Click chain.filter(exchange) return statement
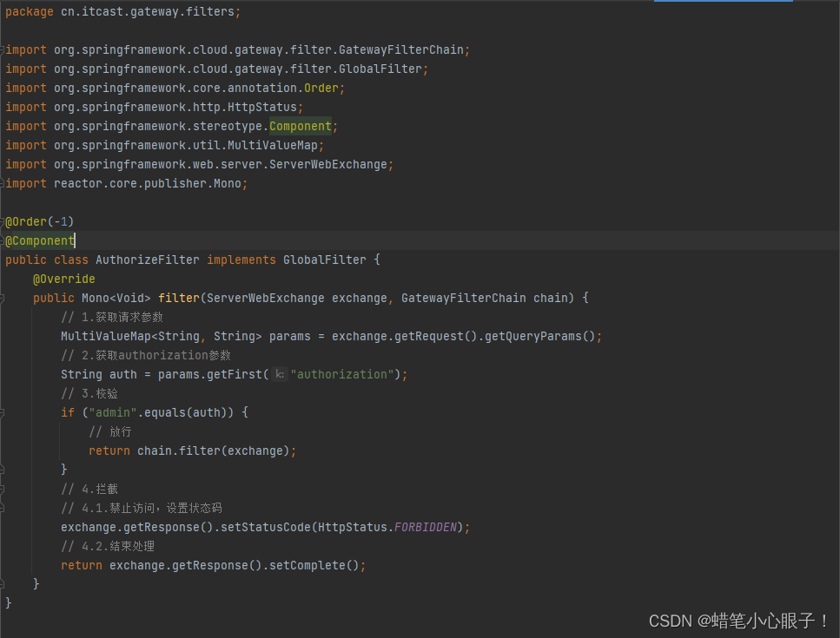The width and height of the screenshot is (840, 638). 192,451
